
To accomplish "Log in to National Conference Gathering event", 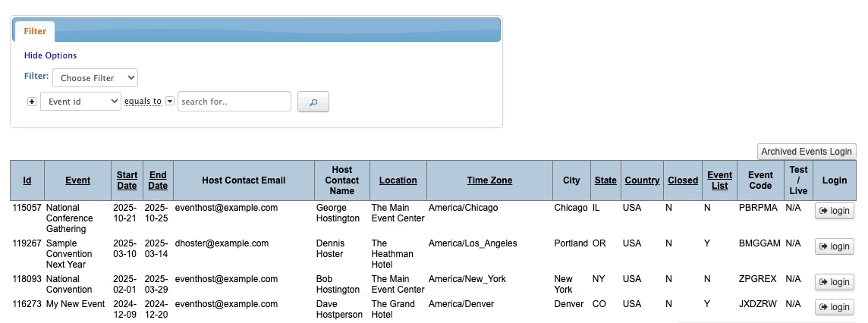I will coord(834,211).
